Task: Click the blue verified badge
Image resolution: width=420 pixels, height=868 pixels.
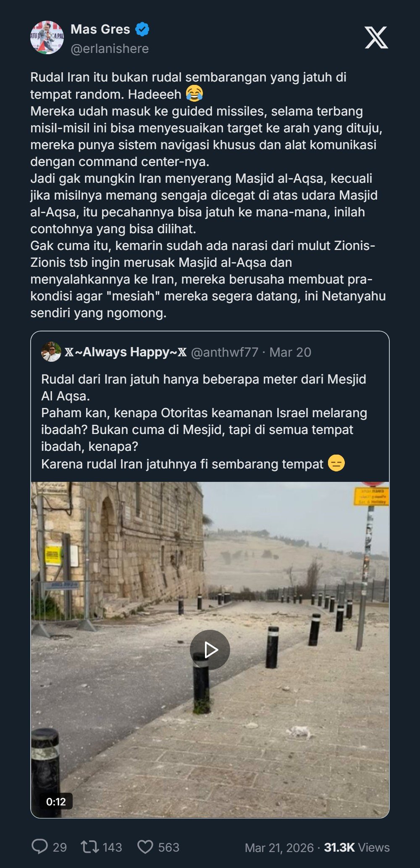Action: [142, 29]
